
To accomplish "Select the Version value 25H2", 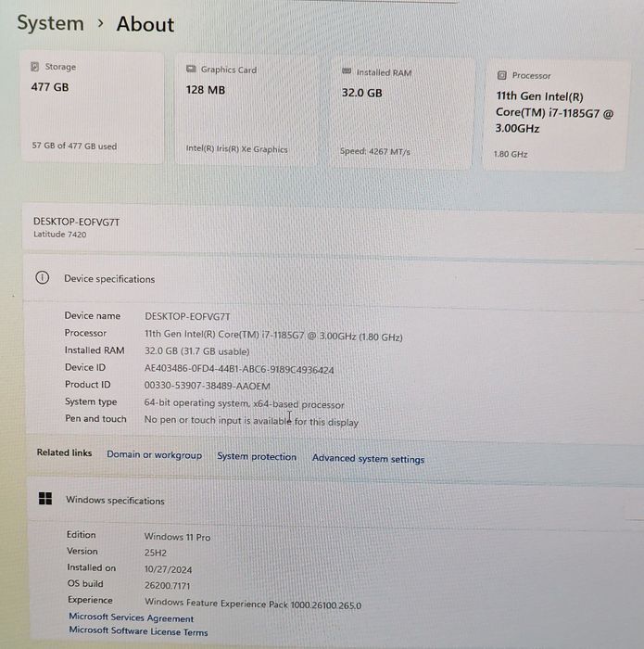I will click(156, 553).
